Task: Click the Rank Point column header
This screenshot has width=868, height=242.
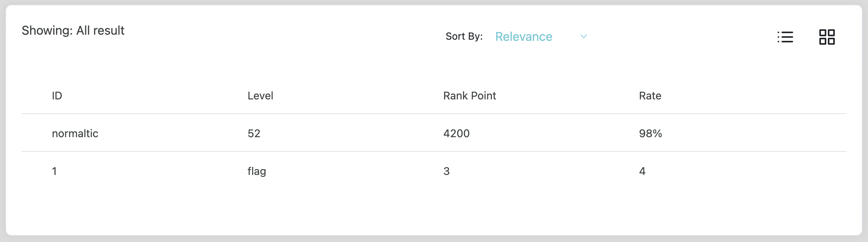Action: coord(470,96)
